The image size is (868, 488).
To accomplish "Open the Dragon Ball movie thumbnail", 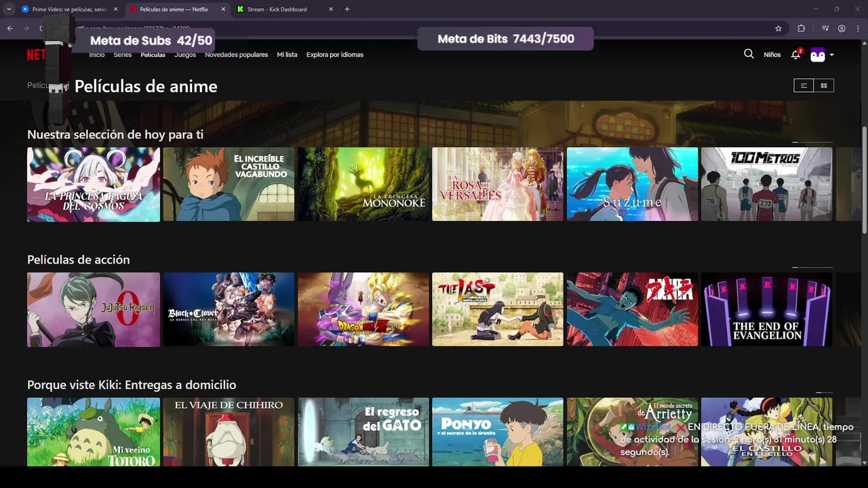I will click(x=363, y=310).
